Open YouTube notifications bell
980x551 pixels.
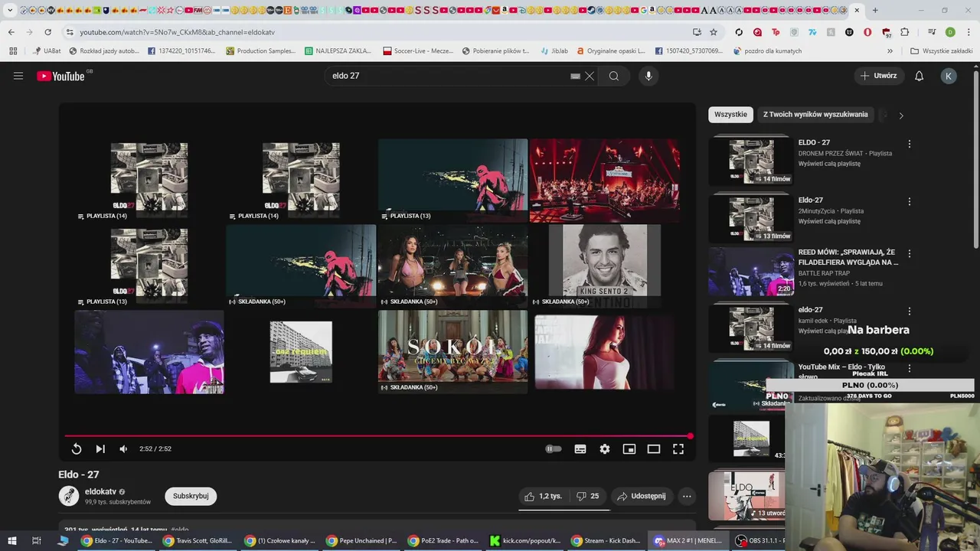pos(920,76)
